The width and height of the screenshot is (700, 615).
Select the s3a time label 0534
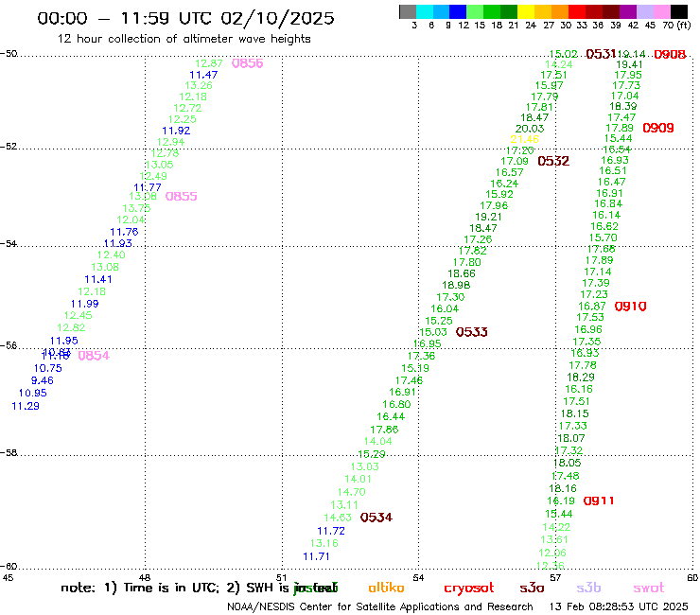[x=376, y=518]
